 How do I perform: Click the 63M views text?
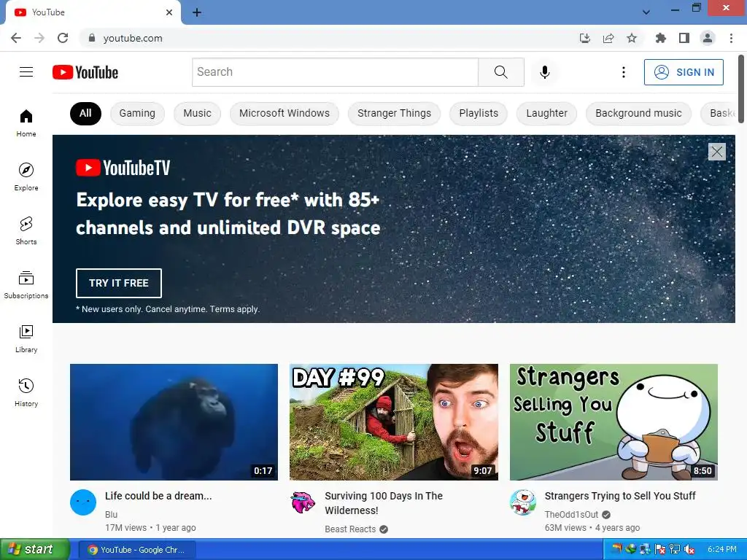565,528
